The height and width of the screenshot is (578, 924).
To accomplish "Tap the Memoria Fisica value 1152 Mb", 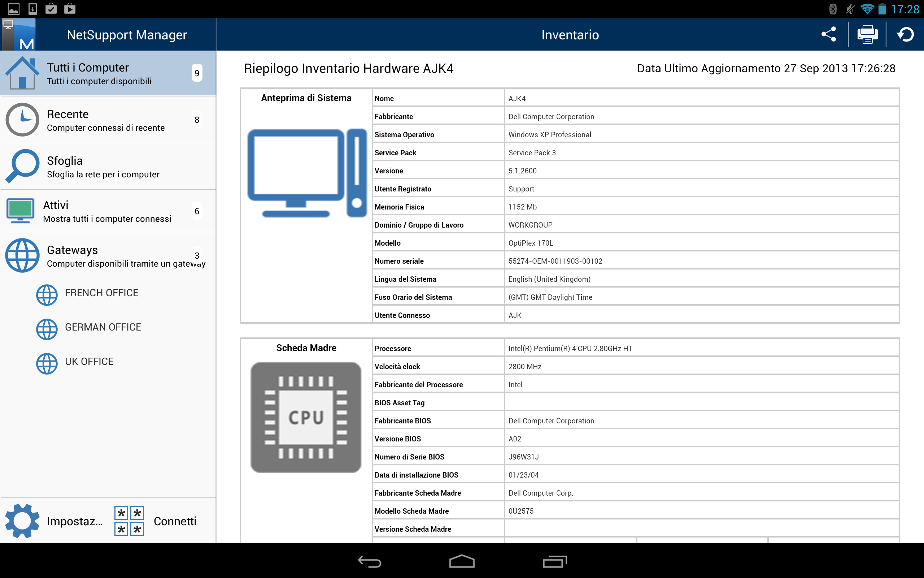I will (x=522, y=207).
